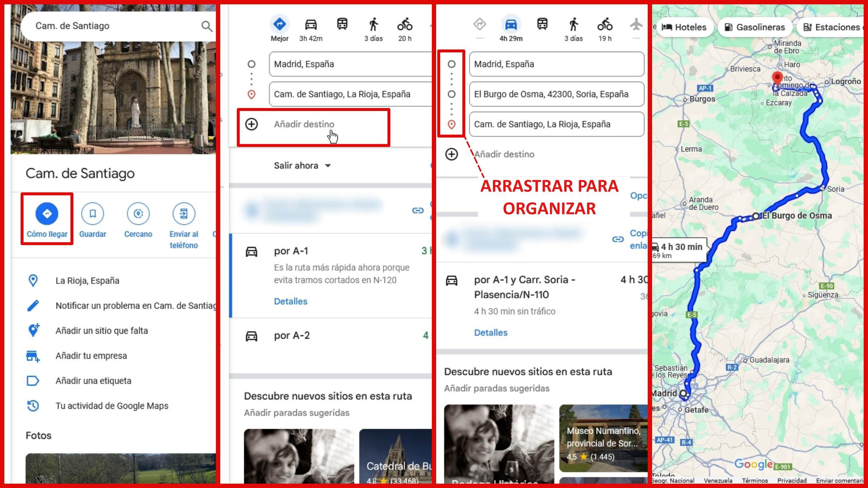
Task: Click the link icon in third panel
Action: click(618, 239)
